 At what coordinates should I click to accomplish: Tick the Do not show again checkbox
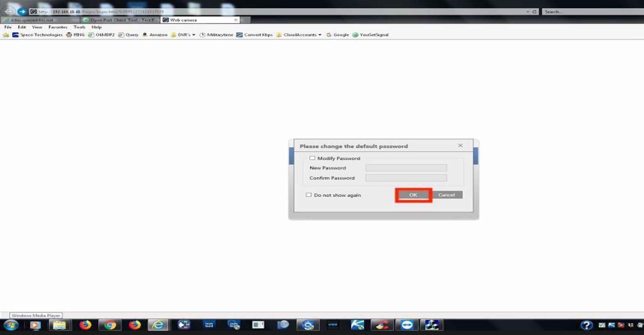pos(309,195)
